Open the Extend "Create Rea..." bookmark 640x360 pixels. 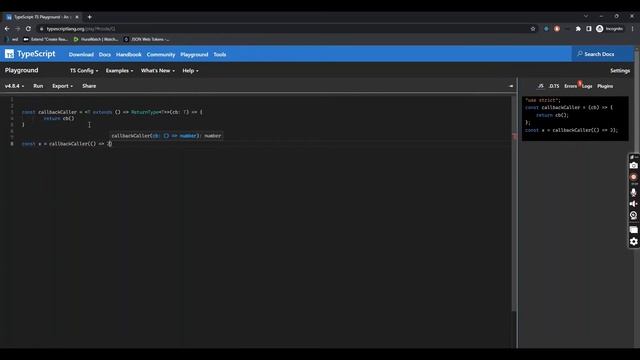[46, 40]
